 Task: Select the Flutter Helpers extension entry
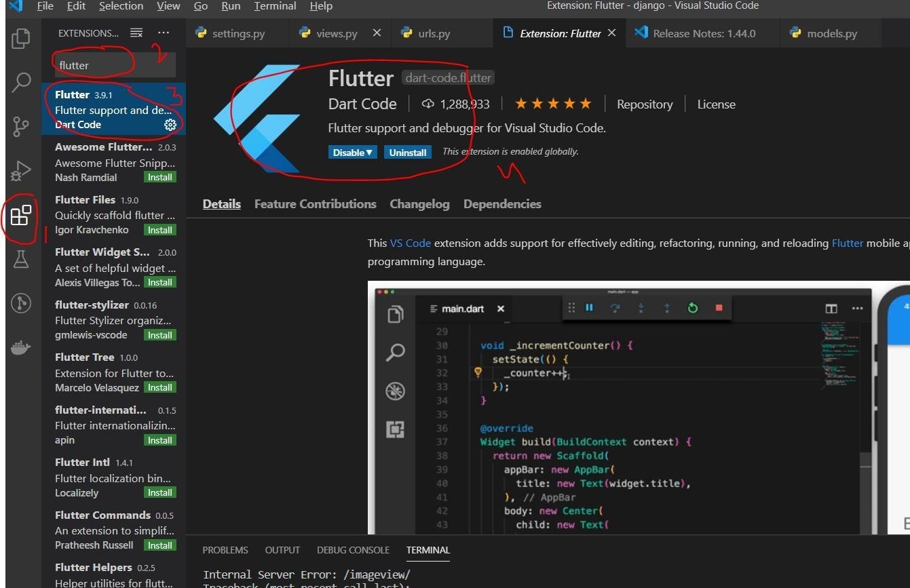113,574
